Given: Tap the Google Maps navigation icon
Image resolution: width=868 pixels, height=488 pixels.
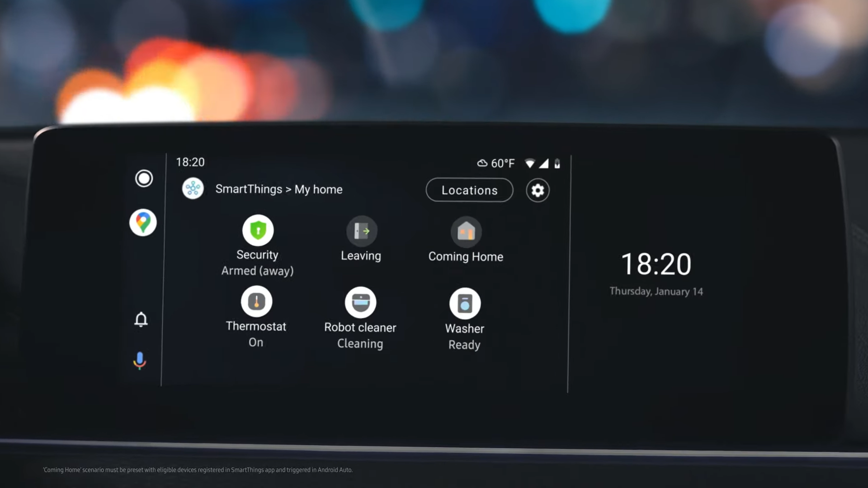Looking at the screenshot, I should point(142,222).
